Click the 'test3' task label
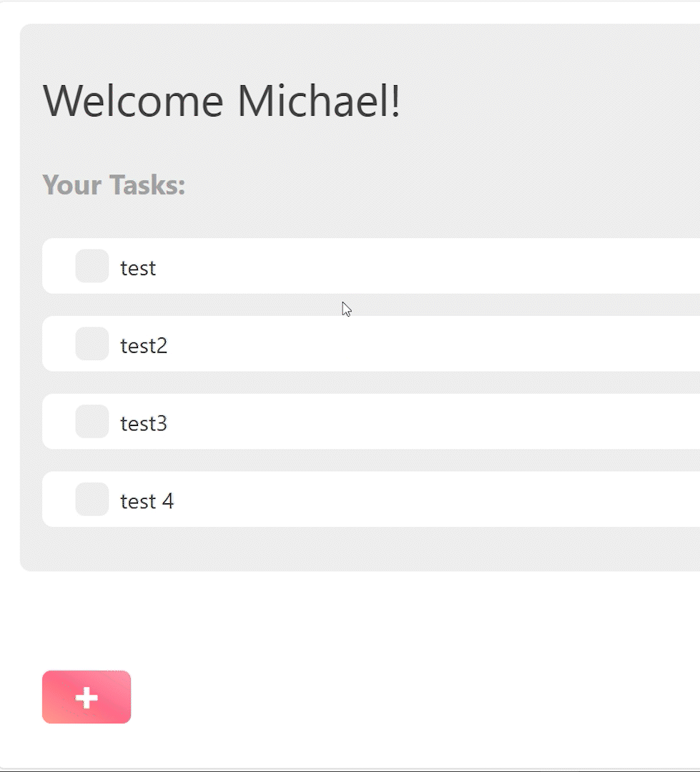700x772 pixels. pyautogui.click(x=144, y=424)
